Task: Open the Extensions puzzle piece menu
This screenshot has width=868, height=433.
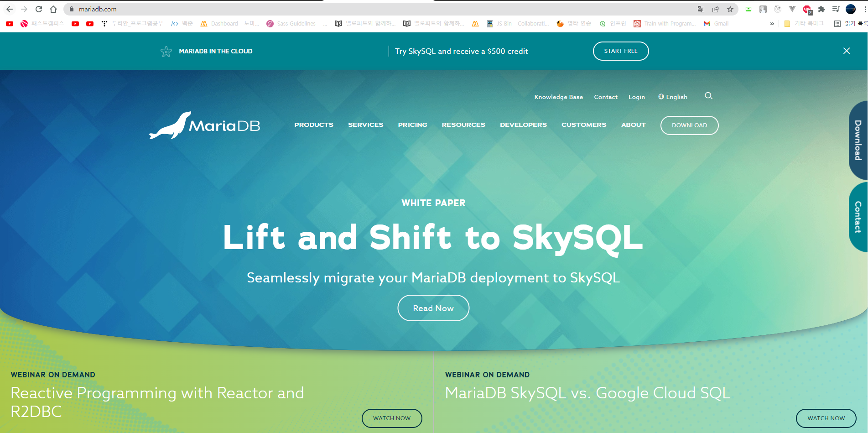Action: coord(821,9)
